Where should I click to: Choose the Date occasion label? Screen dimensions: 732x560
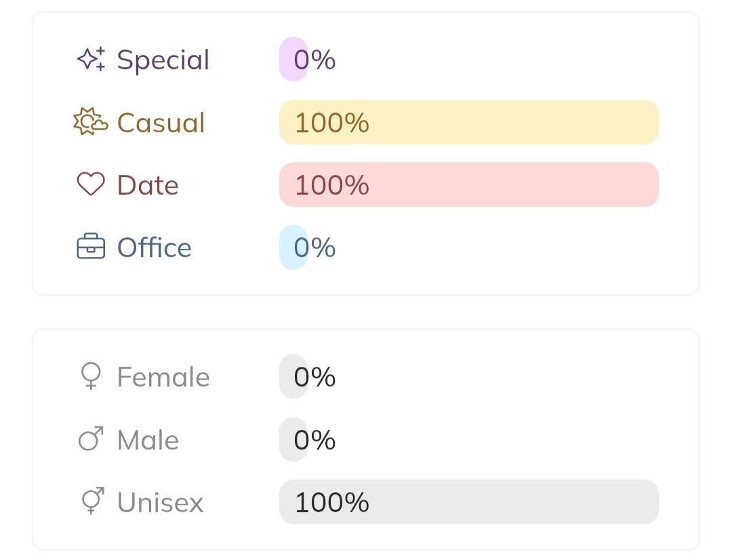(148, 185)
